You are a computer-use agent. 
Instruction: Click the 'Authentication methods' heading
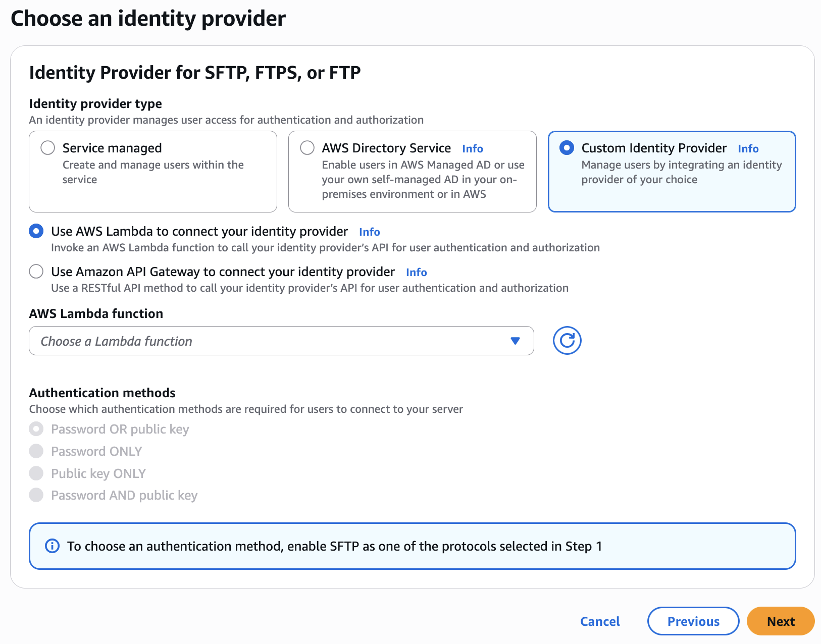tap(102, 393)
